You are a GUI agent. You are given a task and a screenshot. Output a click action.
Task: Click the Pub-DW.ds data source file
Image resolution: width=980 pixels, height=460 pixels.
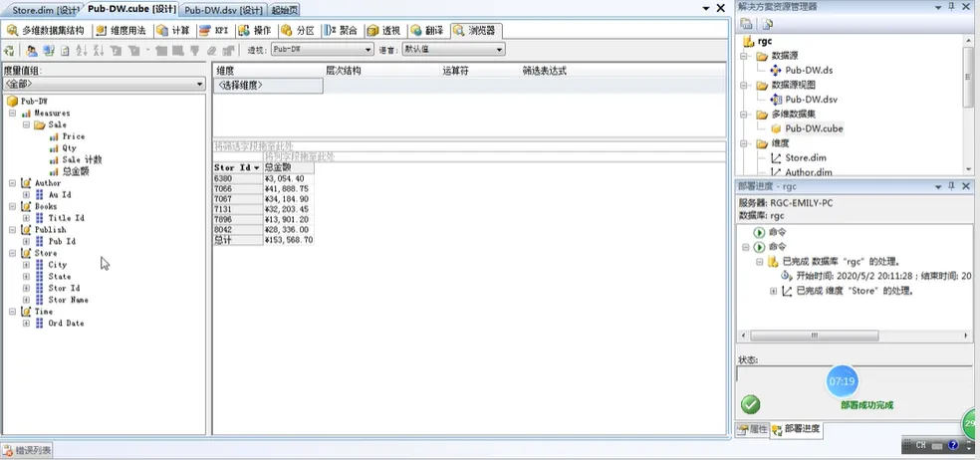809,70
